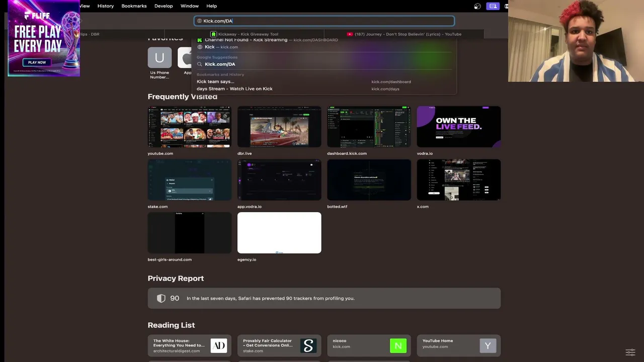This screenshot has width=644, height=362.
Task: Click the Kickaway tab's green favicon
Action: coord(214,34)
